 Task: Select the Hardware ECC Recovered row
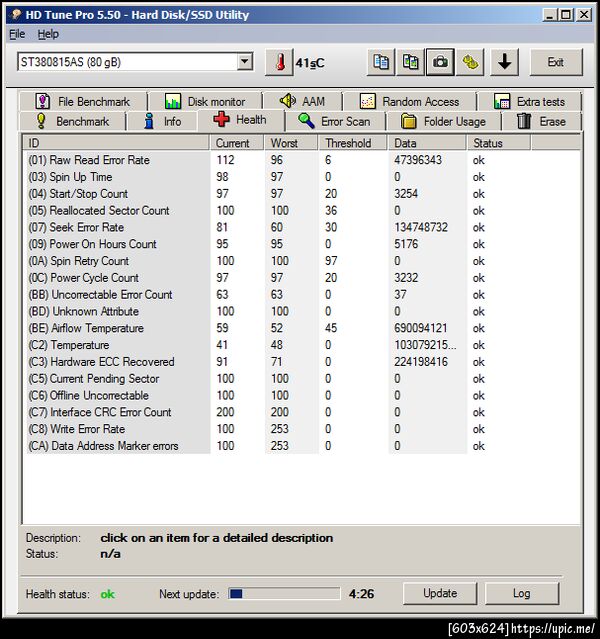coord(301,362)
